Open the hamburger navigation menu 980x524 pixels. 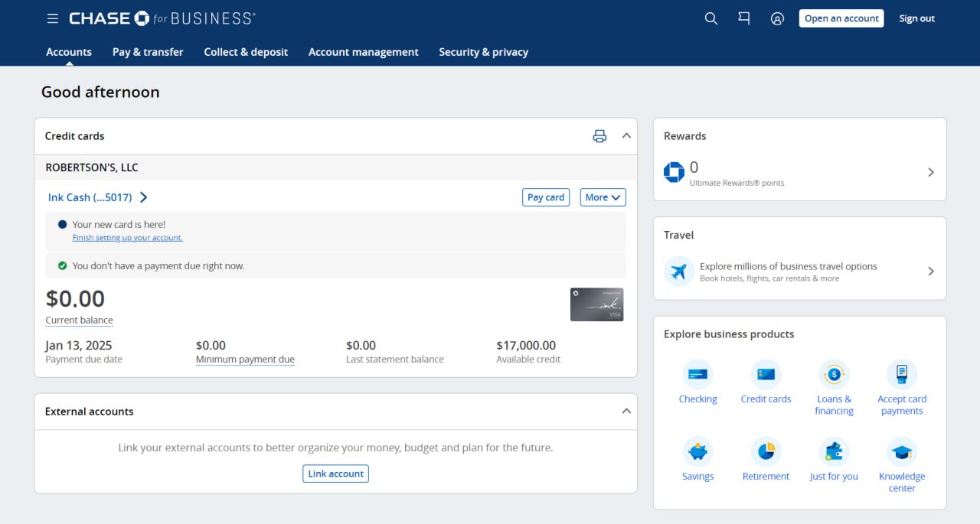tap(52, 18)
